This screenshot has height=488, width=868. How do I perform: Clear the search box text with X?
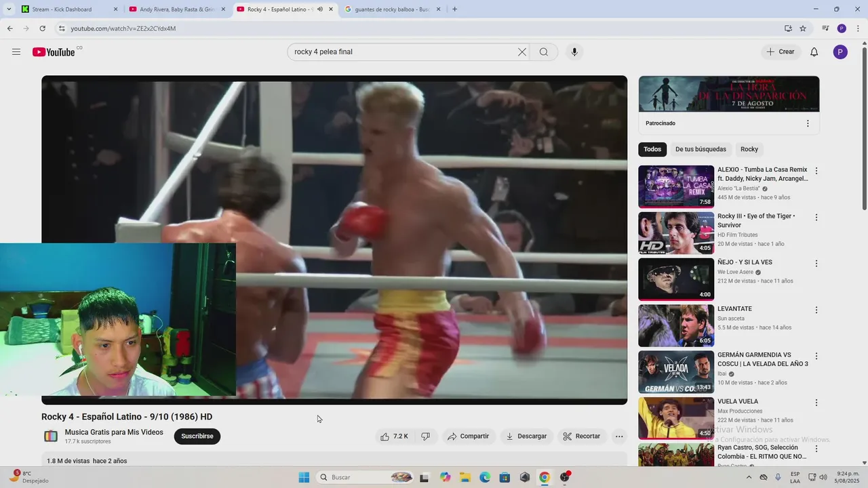coord(522,52)
